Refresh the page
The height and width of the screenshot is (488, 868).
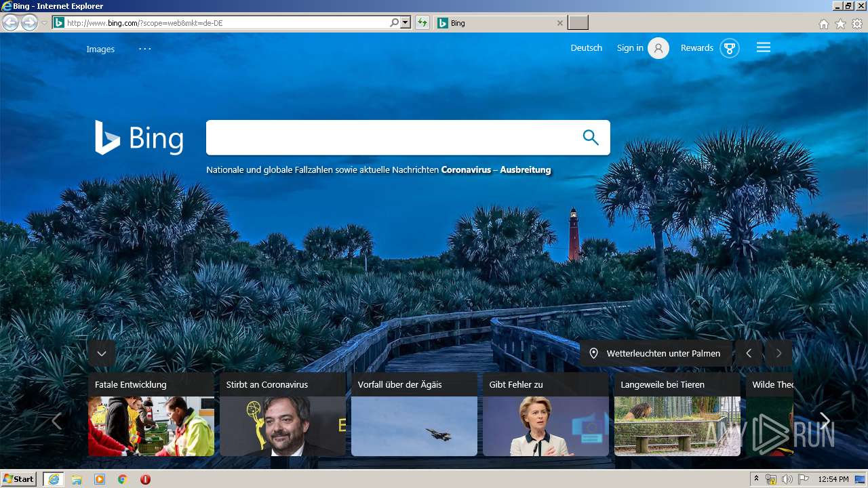pyautogui.click(x=422, y=23)
